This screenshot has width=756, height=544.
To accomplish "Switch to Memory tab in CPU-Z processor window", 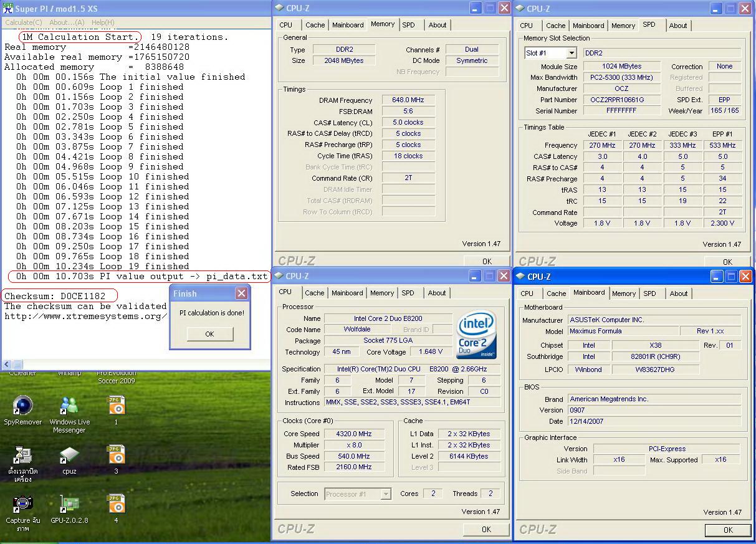I will [382, 293].
